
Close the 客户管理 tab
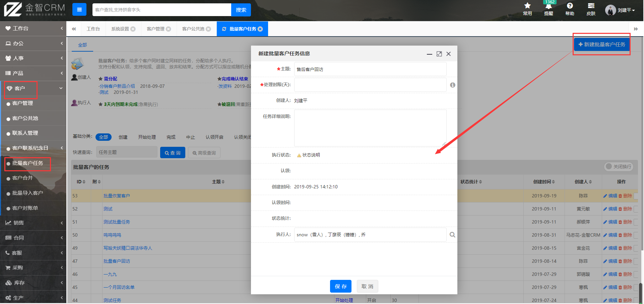click(169, 29)
